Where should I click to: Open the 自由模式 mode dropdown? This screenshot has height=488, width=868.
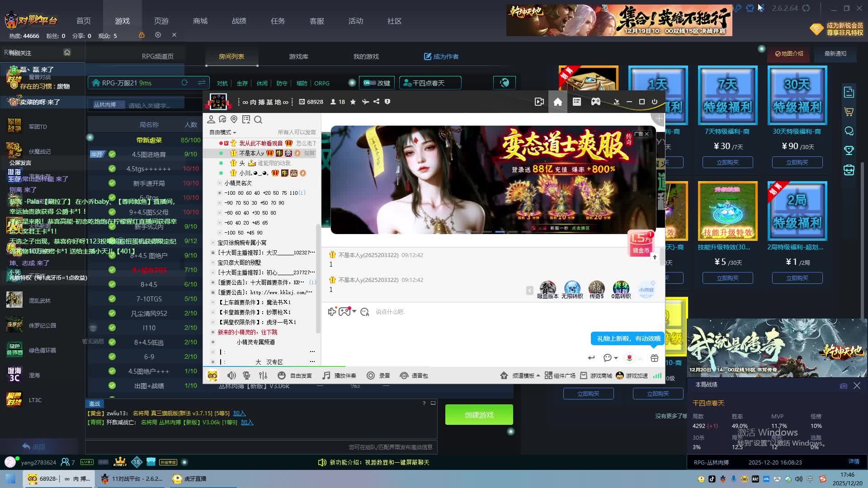click(x=223, y=132)
